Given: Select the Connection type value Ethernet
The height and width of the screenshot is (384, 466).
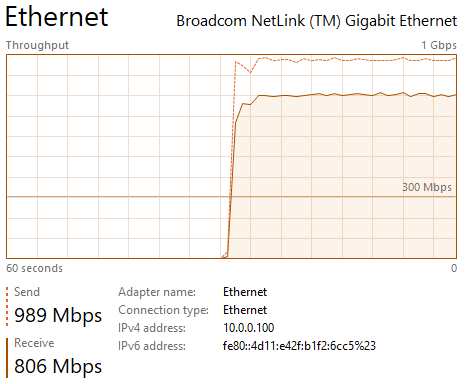Looking at the screenshot, I should [x=245, y=310].
